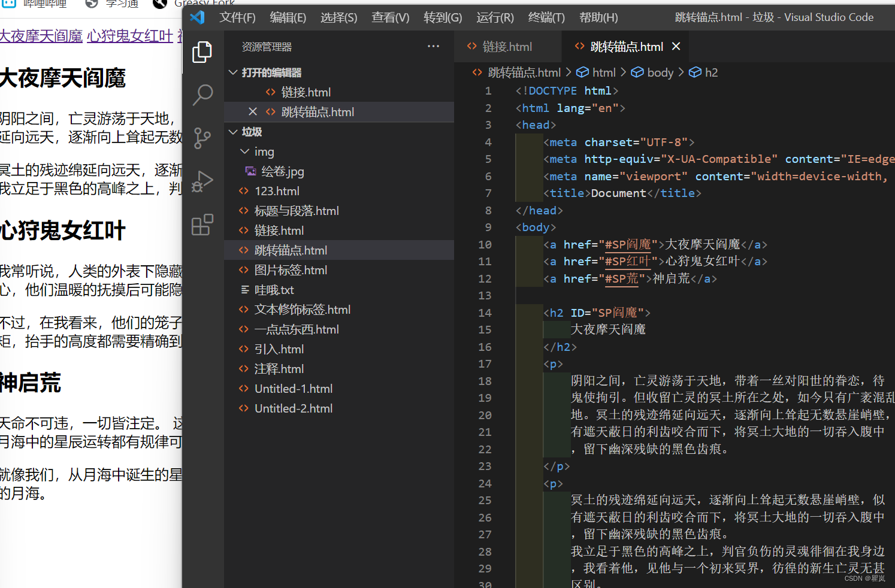Open the Extensions view

point(202,225)
